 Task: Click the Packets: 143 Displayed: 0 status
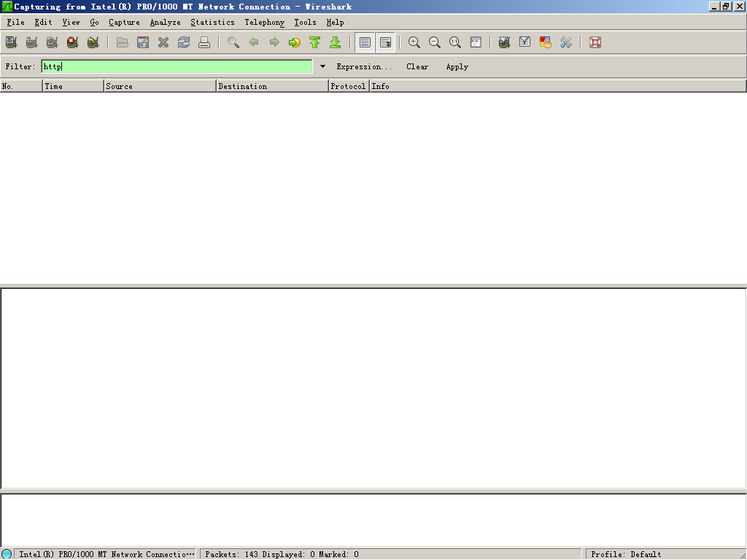pyautogui.click(x=282, y=554)
